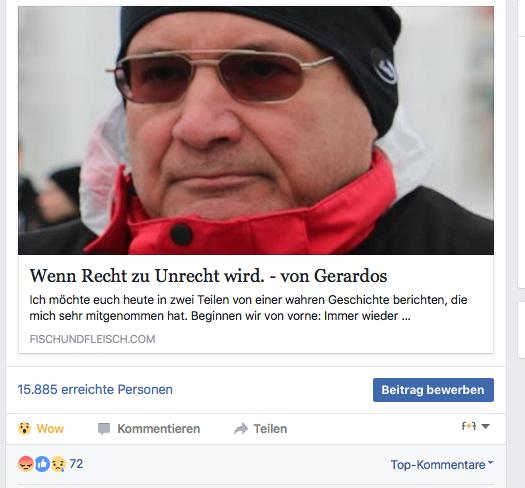This screenshot has width=525, height=488.
Task: Select the Kommentieren action label
Action: click(159, 429)
